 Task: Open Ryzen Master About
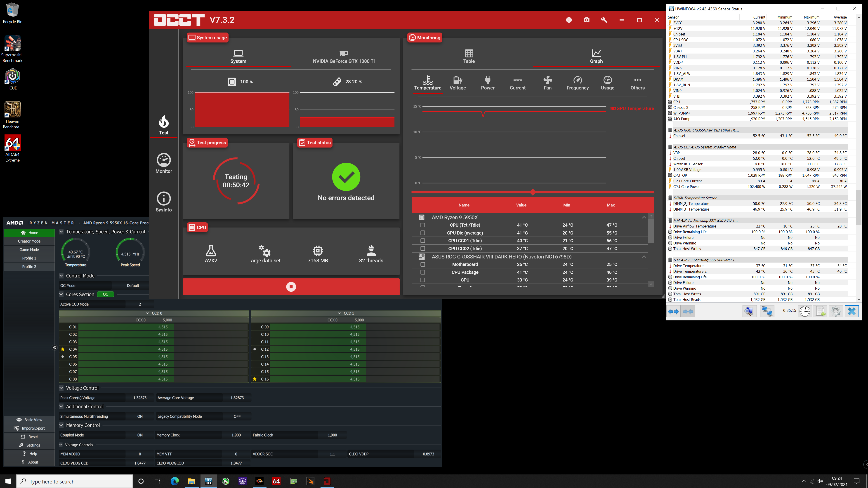click(x=29, y=462)
